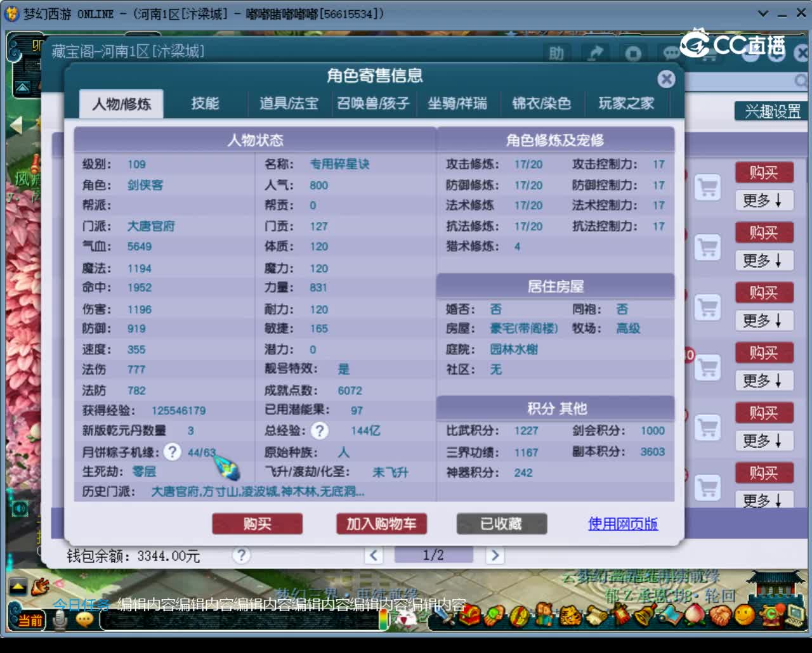Viewport: 812px width, 653px height.
Task: Click the green C system icon in bottom toolbar
Action: click(x=770, y=615)
